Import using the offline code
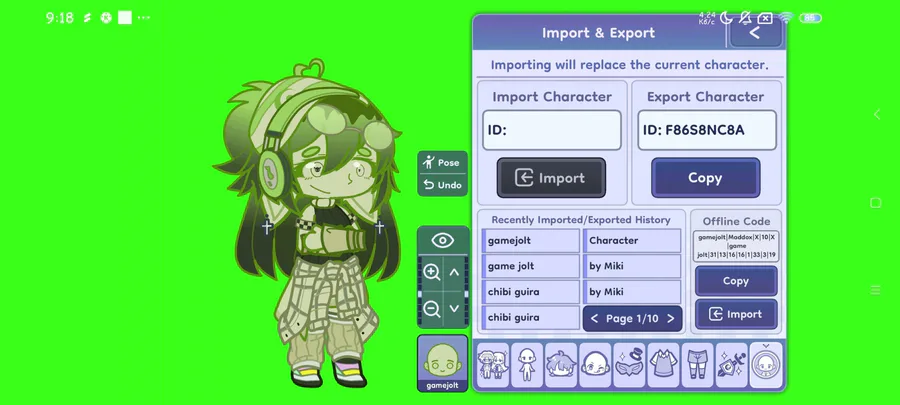This screenshot has width=900, height=405. tap(736, 314)
